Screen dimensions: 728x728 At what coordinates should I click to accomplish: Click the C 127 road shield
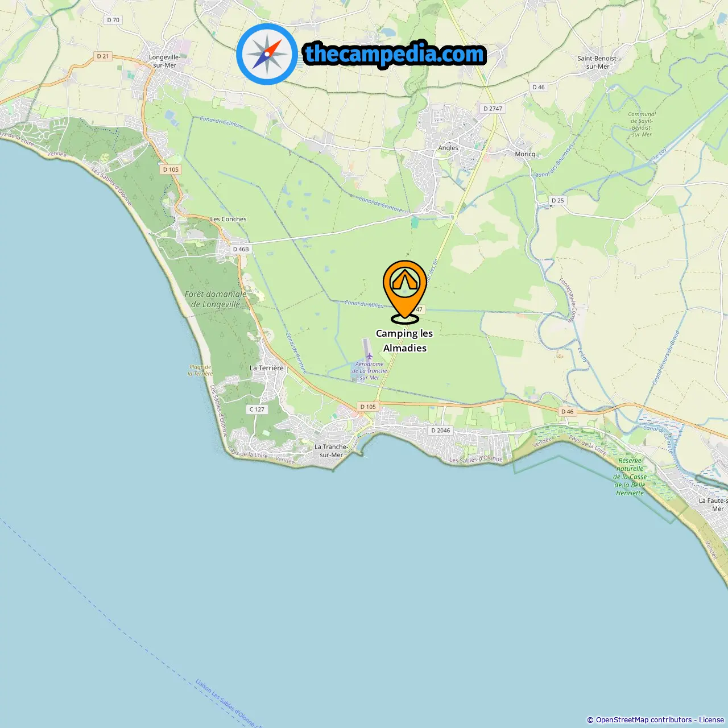[x=257, y=409]
